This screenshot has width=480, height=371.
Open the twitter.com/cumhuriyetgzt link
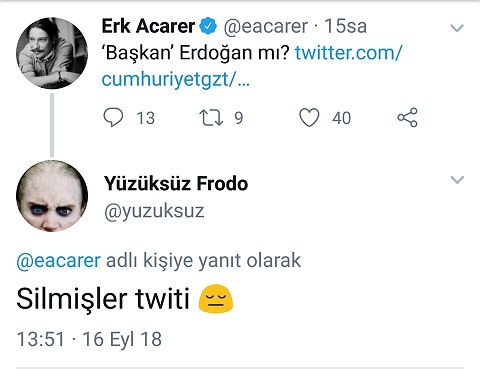(252, 66)
